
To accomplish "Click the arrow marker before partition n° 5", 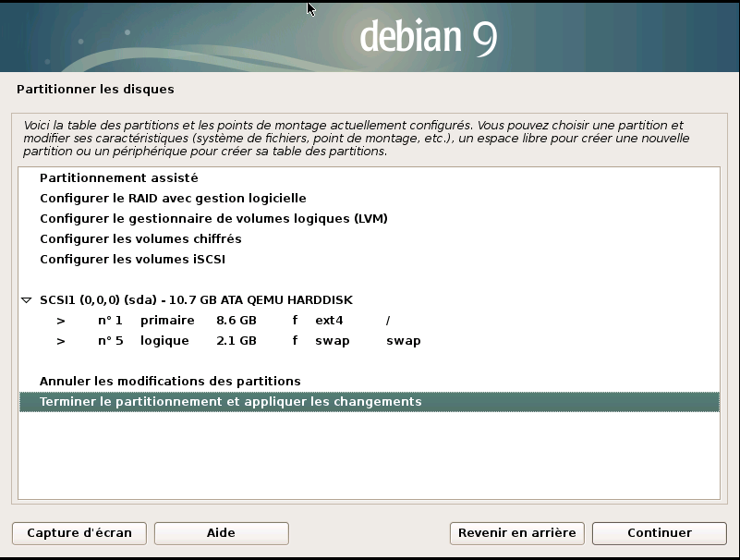I will tap(61, 341).
